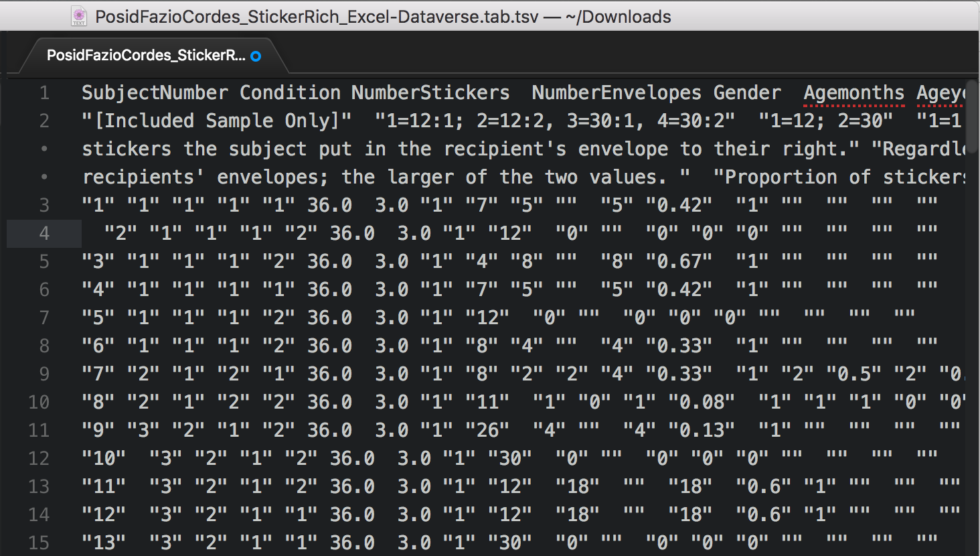This screenshot has height=556, width=980.
Task: Click the Condition column header text
Action: point(290,92)
